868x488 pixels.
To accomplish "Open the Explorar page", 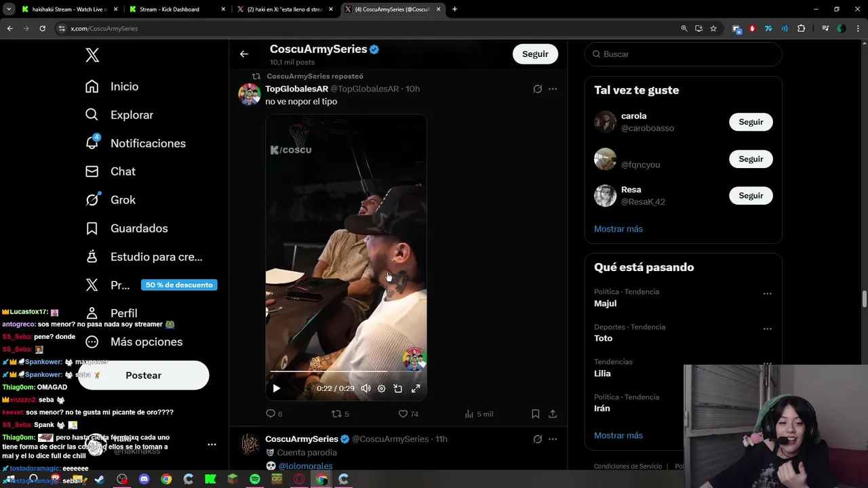I will [x=119, y=115].
